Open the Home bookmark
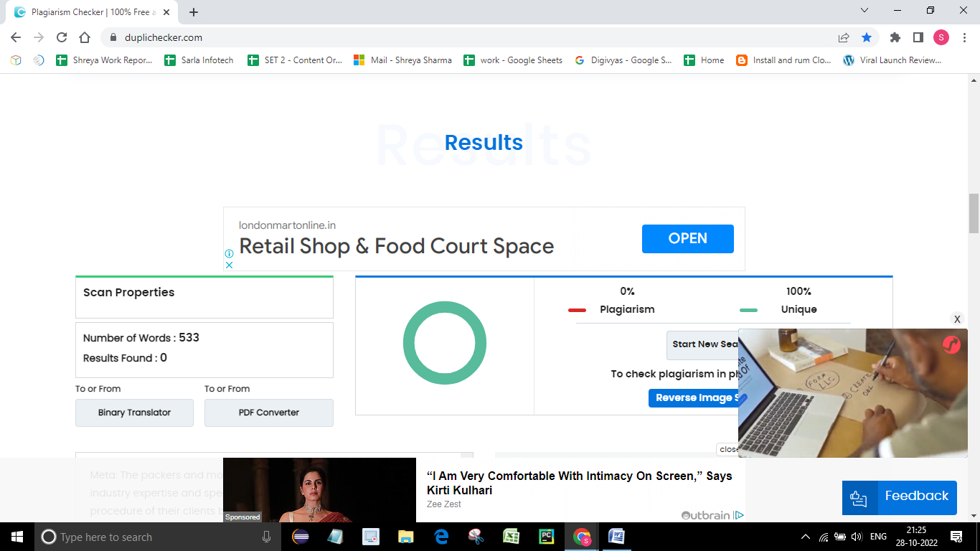980x551 pixels. [704, 60]
